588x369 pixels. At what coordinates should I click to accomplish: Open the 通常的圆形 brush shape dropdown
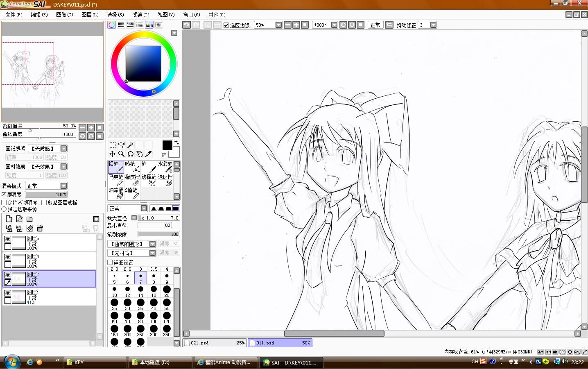(152, 244)
